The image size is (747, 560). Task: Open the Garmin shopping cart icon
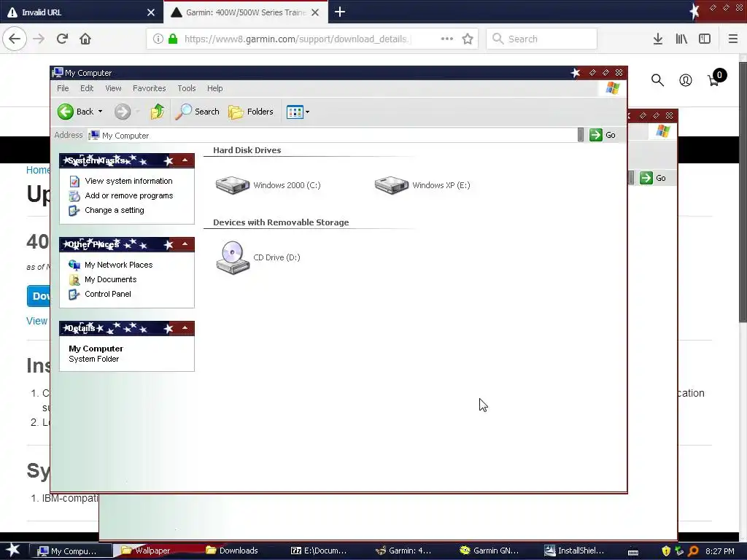point(716,77)
